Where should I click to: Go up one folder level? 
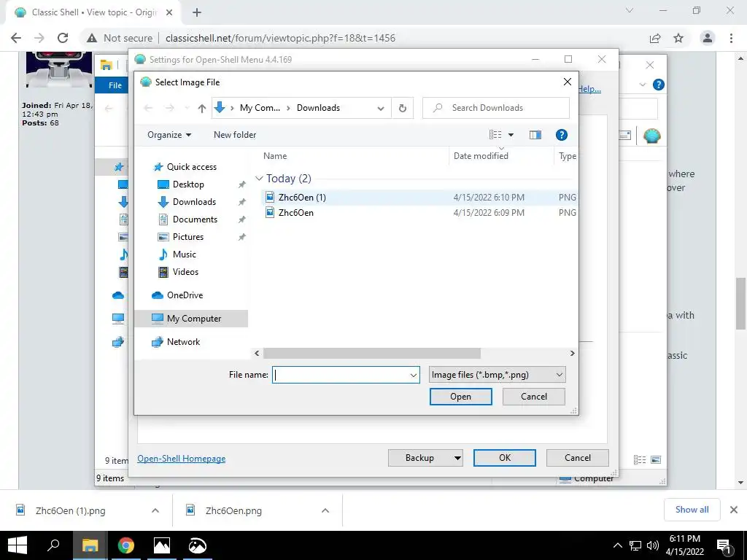click(202, 109)
